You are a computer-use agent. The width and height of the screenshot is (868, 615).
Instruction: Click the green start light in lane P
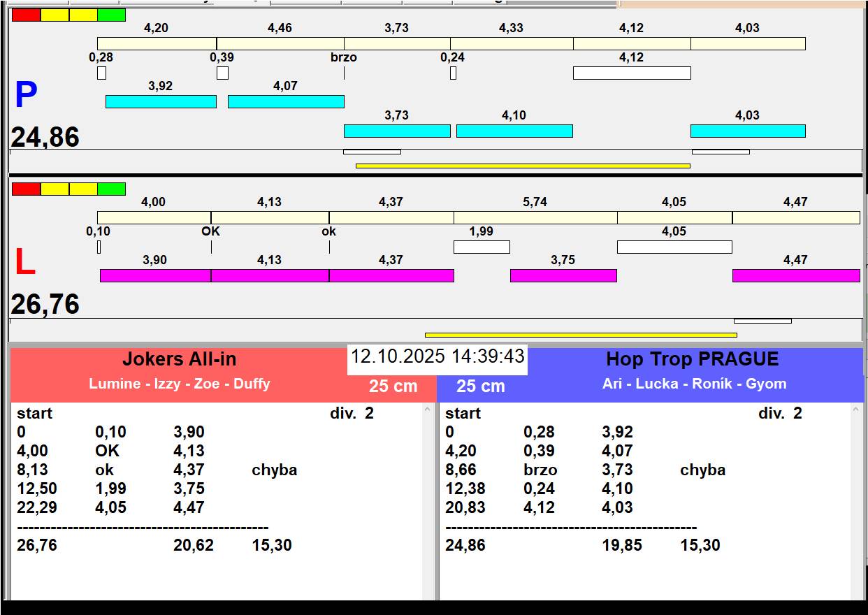[x=112, y=15]
